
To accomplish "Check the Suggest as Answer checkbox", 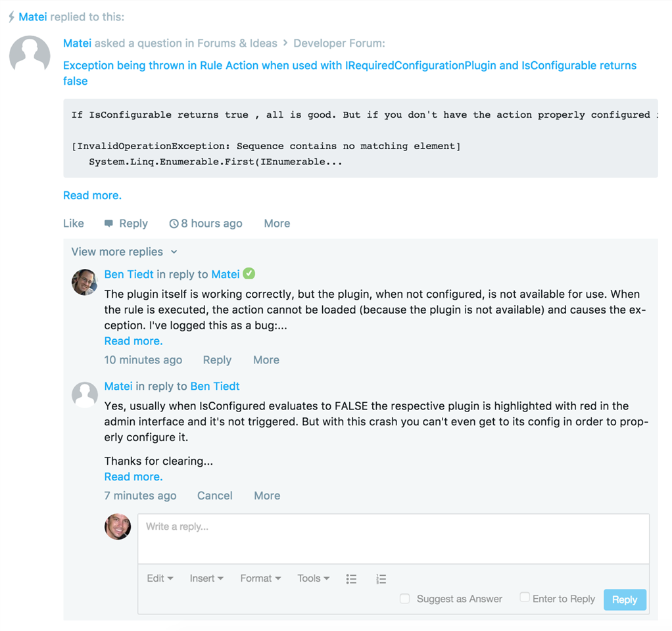I will [404, 598].
